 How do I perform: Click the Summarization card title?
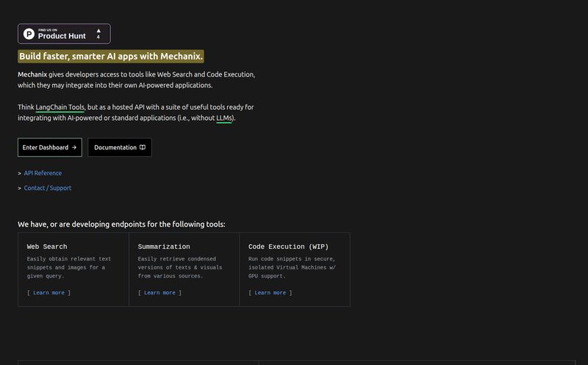[164, 247]
